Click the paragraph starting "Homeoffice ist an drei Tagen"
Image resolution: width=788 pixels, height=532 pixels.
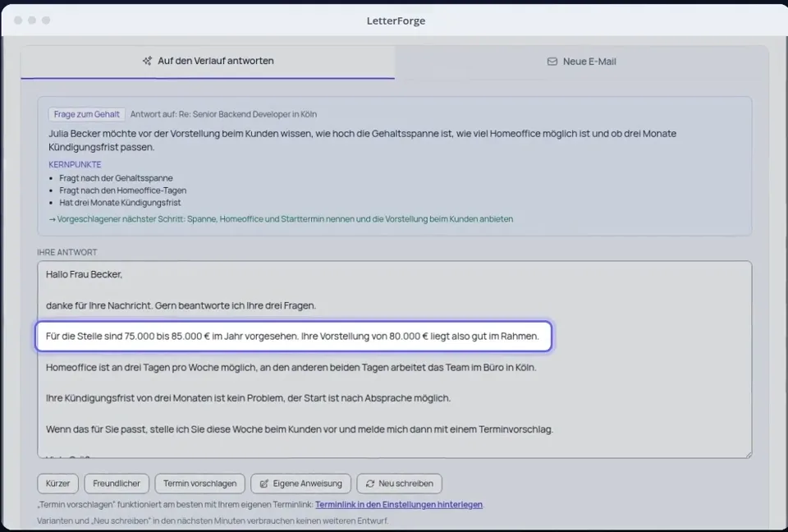(291, 368)
